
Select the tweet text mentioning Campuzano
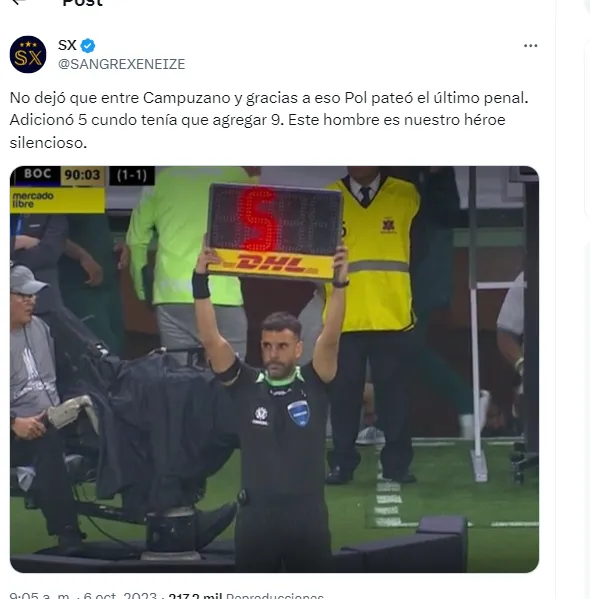click(269, 120)
